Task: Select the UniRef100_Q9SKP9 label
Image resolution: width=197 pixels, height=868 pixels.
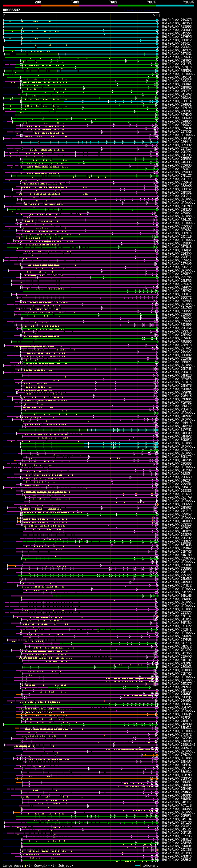Action: [x=177, y=535]
